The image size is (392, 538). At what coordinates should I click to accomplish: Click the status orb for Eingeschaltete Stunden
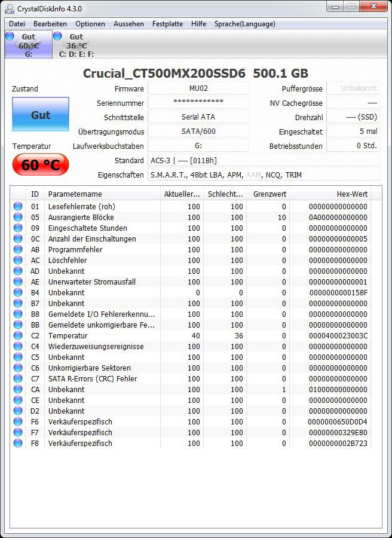click(x=18, y=228)
